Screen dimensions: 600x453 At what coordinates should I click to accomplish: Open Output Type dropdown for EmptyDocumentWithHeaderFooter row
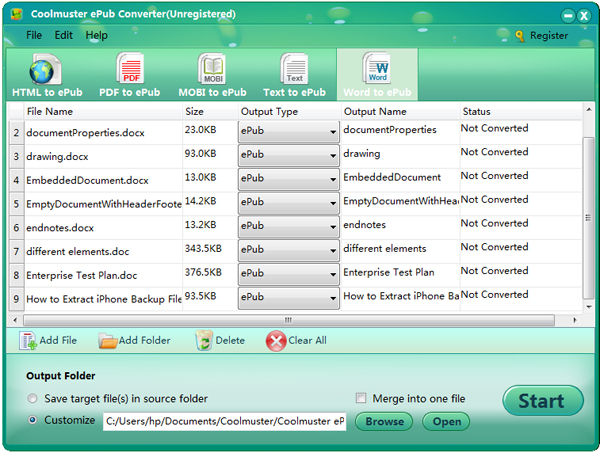pos(289,202)
